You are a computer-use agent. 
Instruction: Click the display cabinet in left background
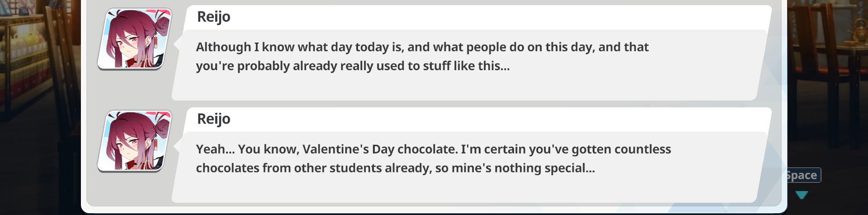[x=27, y=54]
